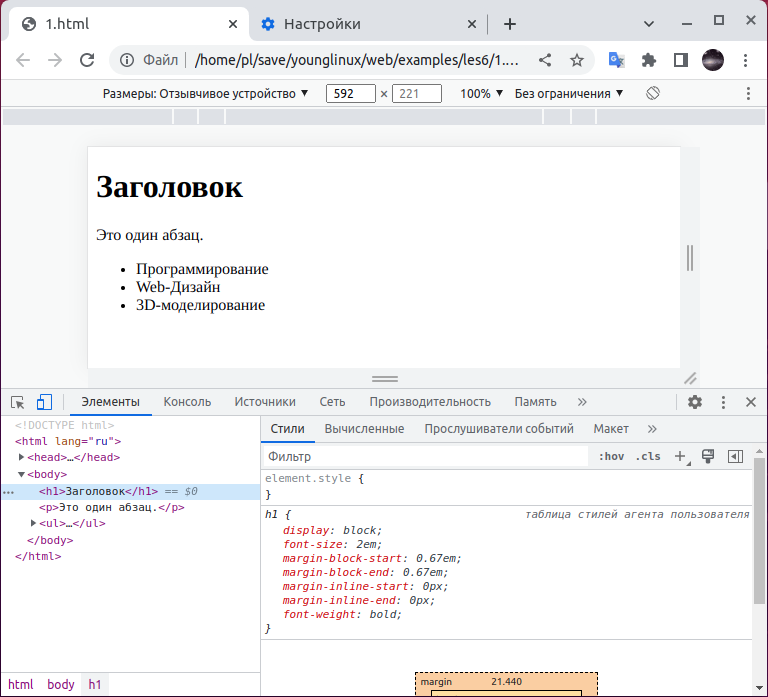The width and height of the screenshot is (768, 697).
Task: Select the html breadcrumb
Action: click(x=21, y=684)
